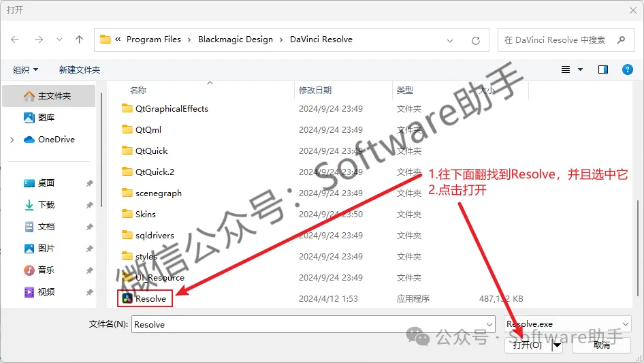Change view with the list view icon

(x=566, y=69)
